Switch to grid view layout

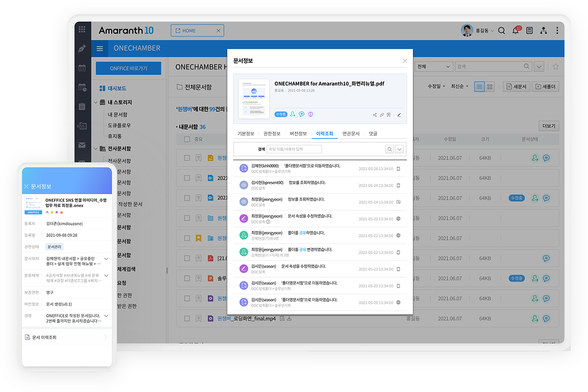pyautogui.click(x=490, y=87)
